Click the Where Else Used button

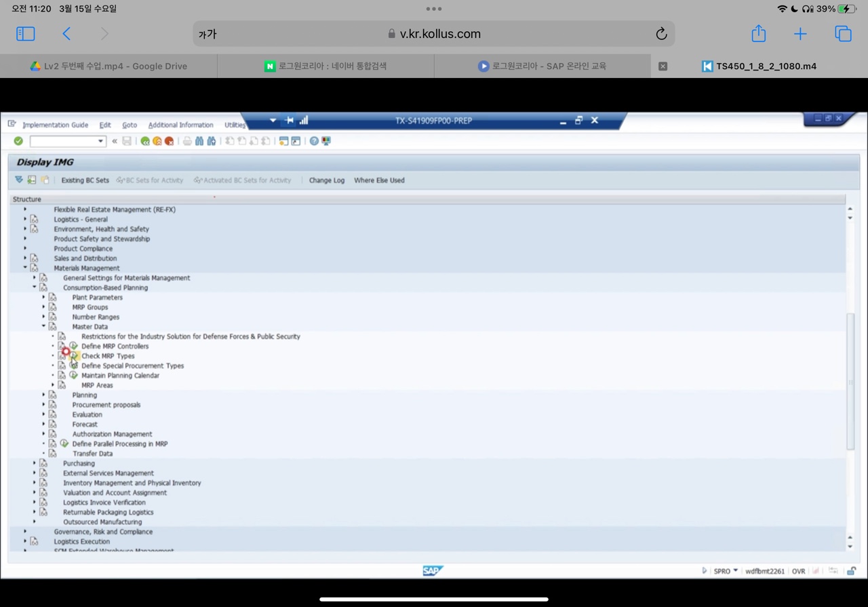click(x=379, y=180)
